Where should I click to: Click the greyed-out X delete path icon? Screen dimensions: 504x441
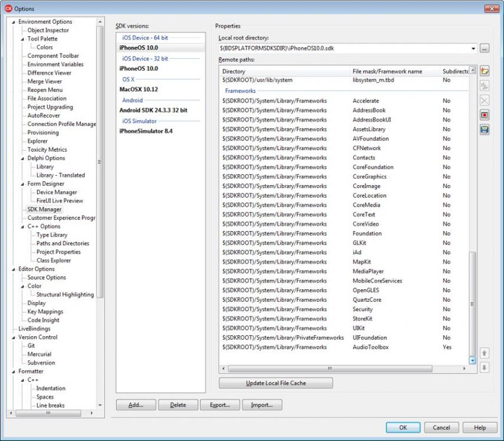pos(485,101)
